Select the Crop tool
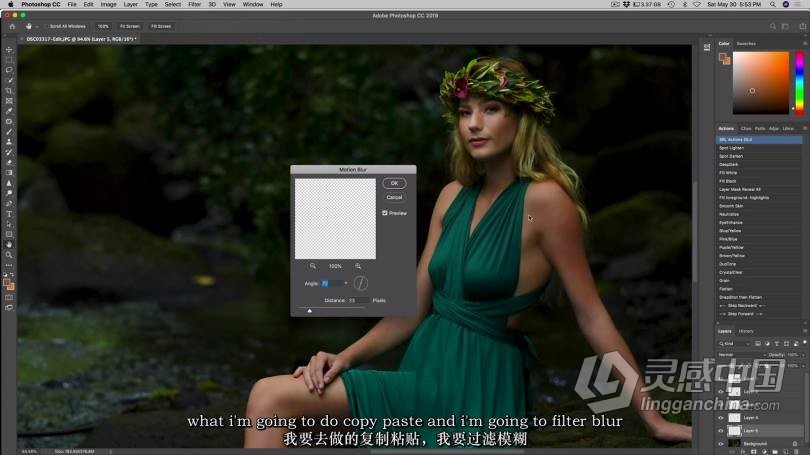The image size is (810, 455). 9,90
